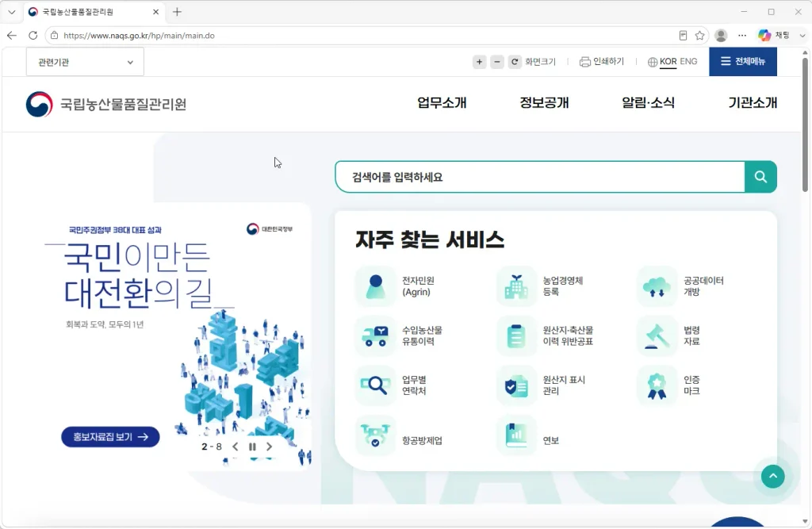Screen dimensions: 812x529
Task: Increase screen size with plus button
Action: (480, 62)
